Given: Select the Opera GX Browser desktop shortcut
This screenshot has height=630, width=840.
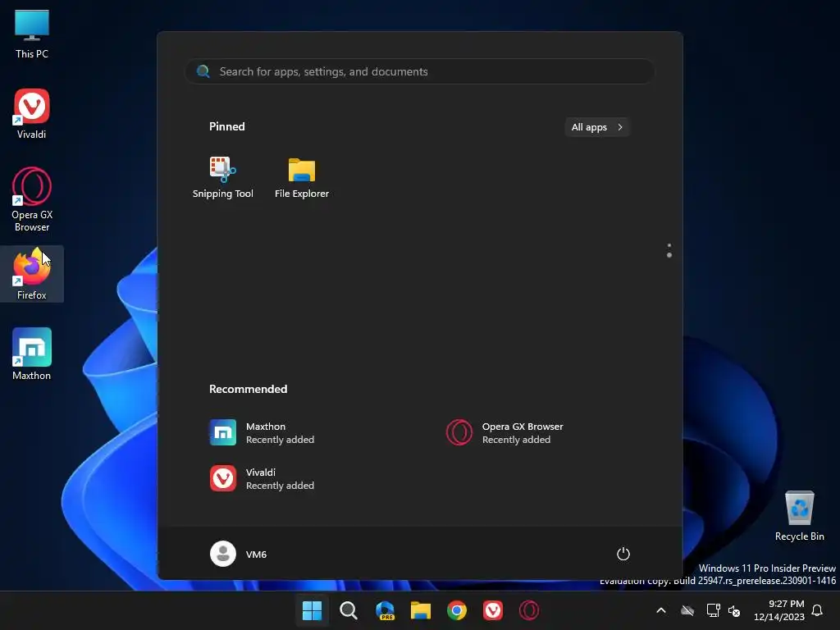Looking at the screenshot, I should click(x=32, y=199).
